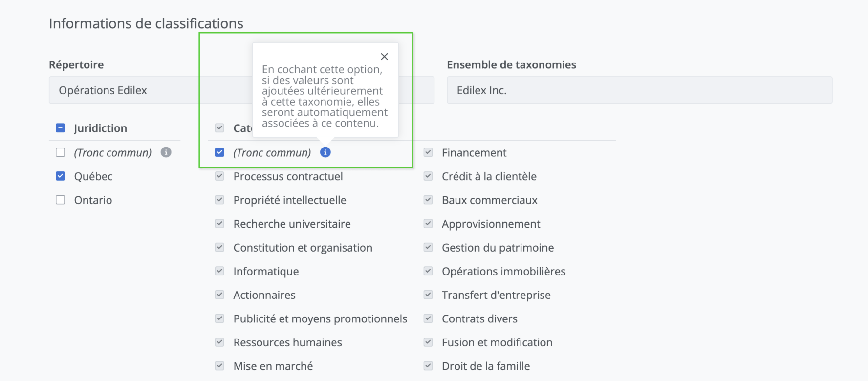
Task: Close the tooltip popup with X
Action: click(x=384, y=57)
